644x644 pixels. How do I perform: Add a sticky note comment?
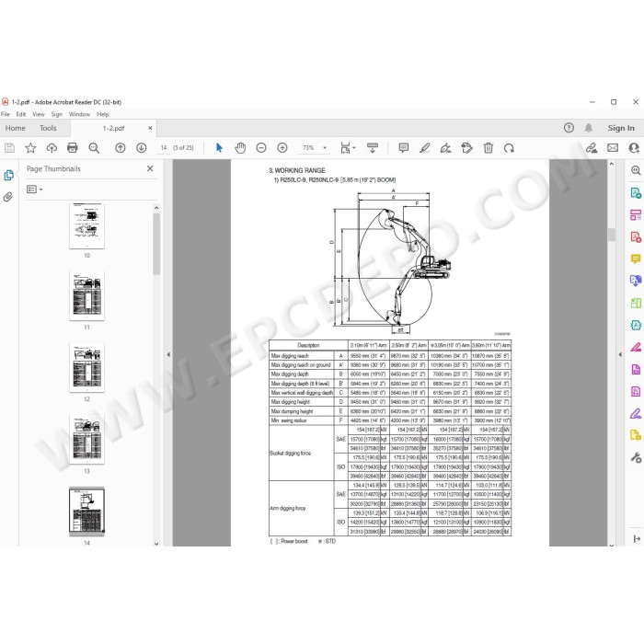coord(403,148)
